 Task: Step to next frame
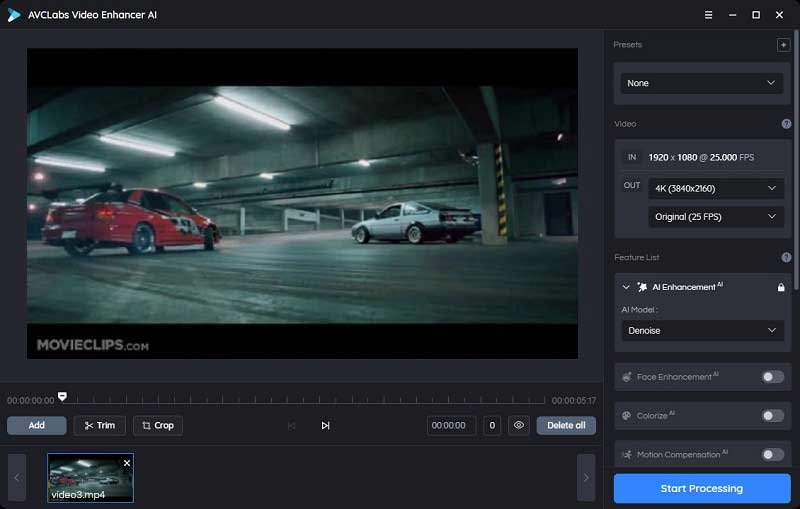(x=325, y=425)
